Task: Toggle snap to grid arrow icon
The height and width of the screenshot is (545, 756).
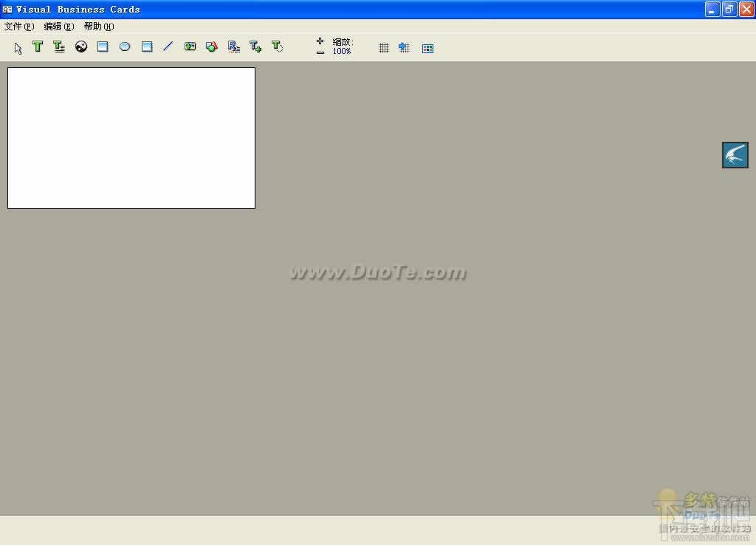Action: 404,47
